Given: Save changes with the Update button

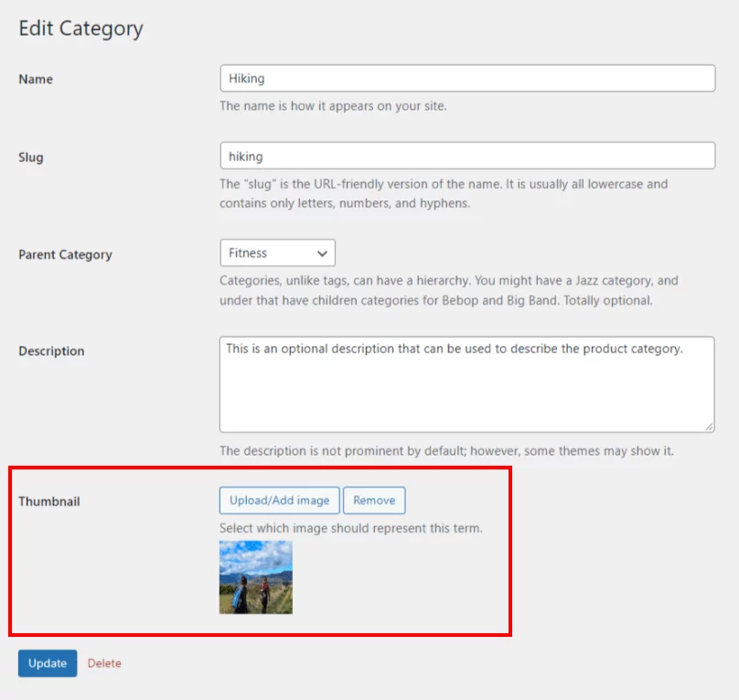Looking at the screenshot, I should click(x=48, y=663).
